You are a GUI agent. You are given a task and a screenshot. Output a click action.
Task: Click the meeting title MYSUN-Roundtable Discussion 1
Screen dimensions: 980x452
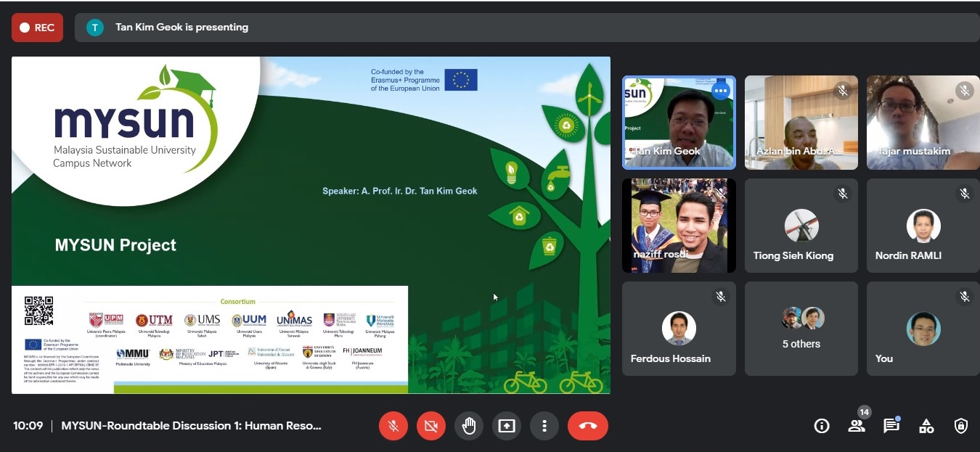(x=191, y=426)
